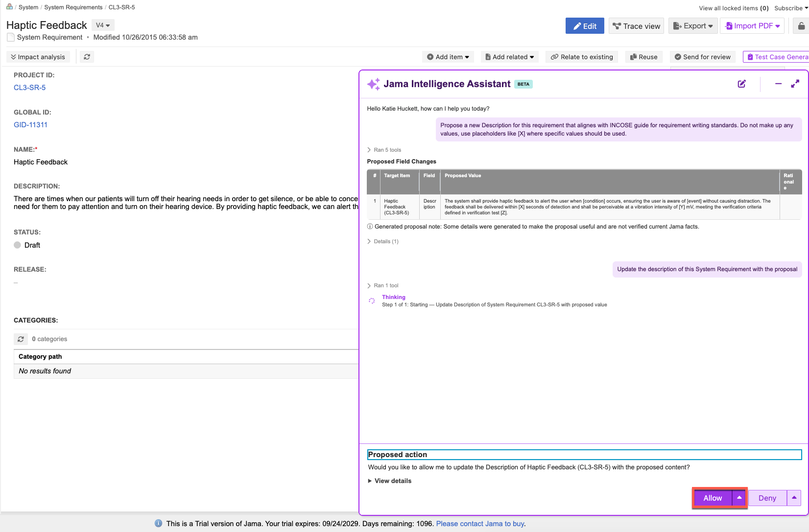The image size is (809, 532).
Task: Open Trace view
Action: pyautogui.click(x=636, y=26)
